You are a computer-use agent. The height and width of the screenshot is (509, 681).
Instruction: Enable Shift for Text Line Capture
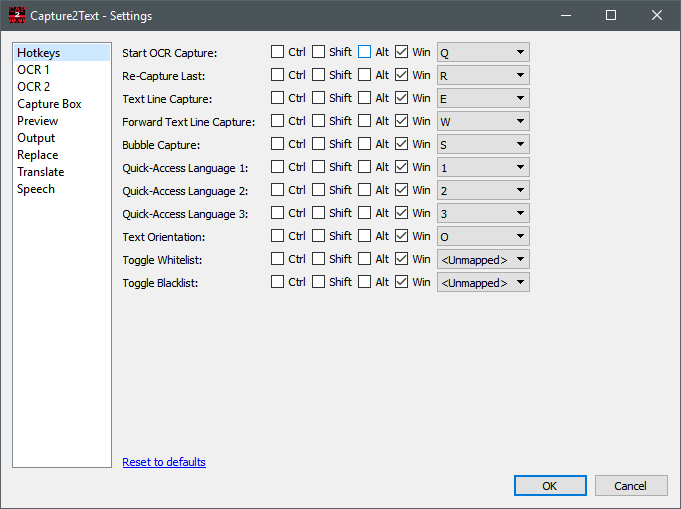tap(318, 98)
